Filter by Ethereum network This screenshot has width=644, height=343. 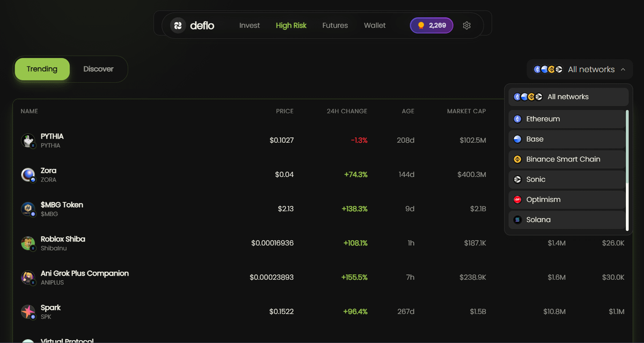(567, 119)
